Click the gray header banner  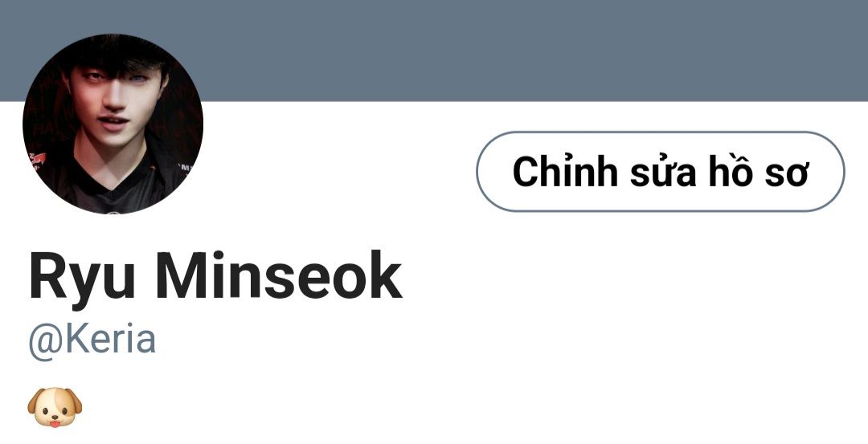tap(434, 51)
